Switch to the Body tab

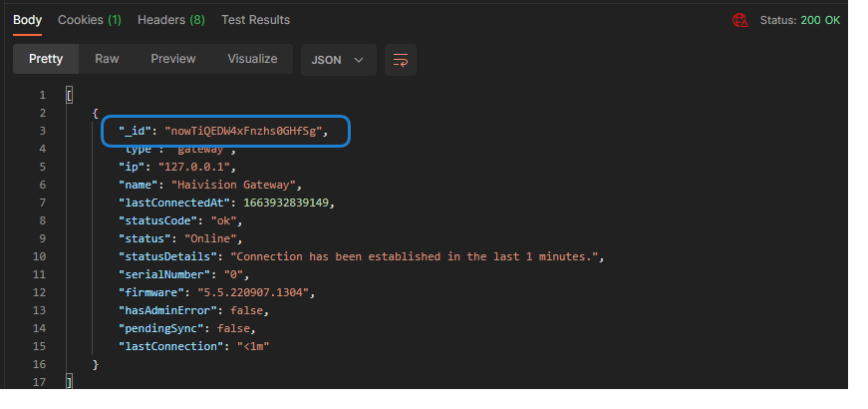point(27,20)
